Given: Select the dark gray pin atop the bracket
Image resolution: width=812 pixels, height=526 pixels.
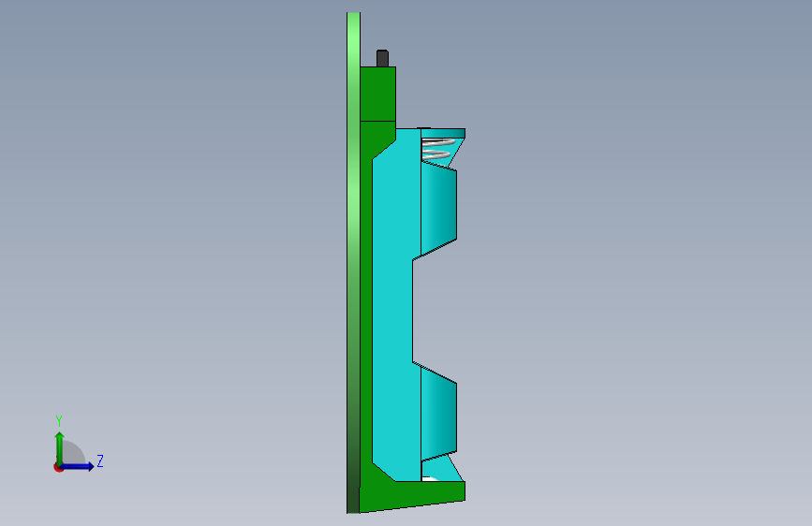Looking at the screenshot, I should [x=382, y=58].
